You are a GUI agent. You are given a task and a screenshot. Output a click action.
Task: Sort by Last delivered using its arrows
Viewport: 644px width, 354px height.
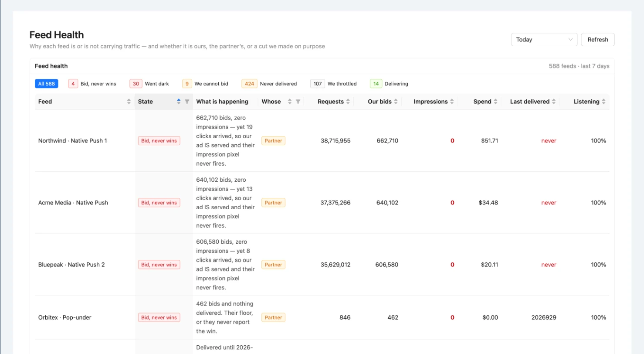click(x=553, y=102)
